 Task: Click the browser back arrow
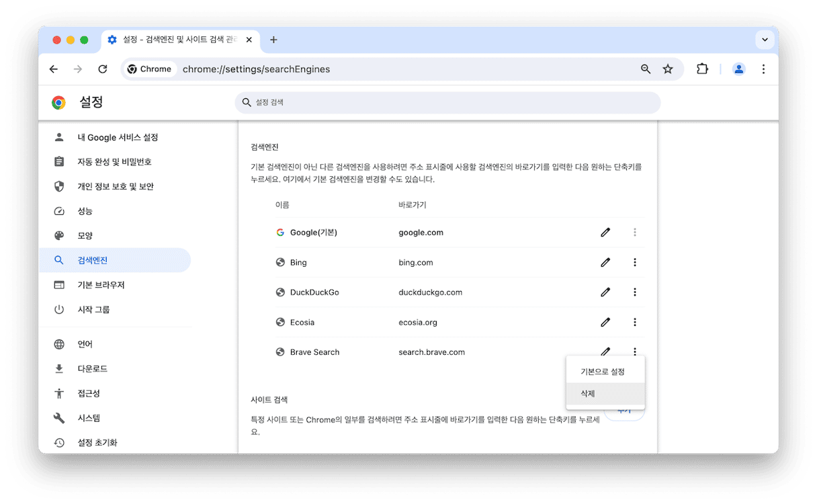[x=54, y=69]
